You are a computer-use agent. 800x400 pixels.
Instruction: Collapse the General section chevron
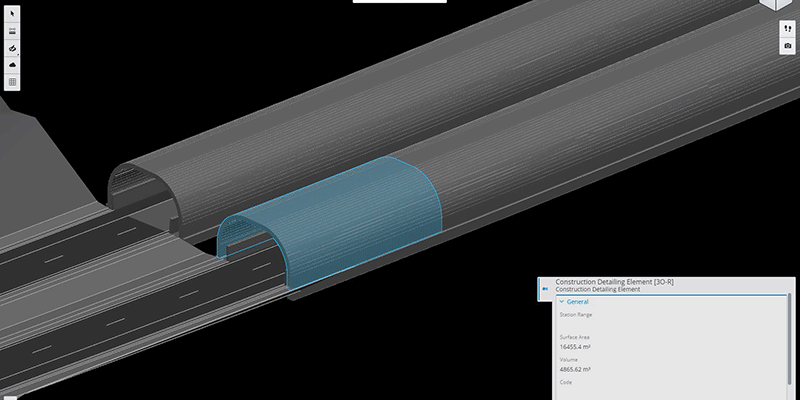pos(561,301)
